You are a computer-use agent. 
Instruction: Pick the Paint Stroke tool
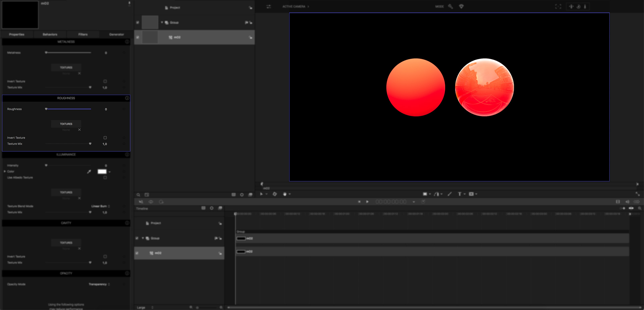pos(449,194)
